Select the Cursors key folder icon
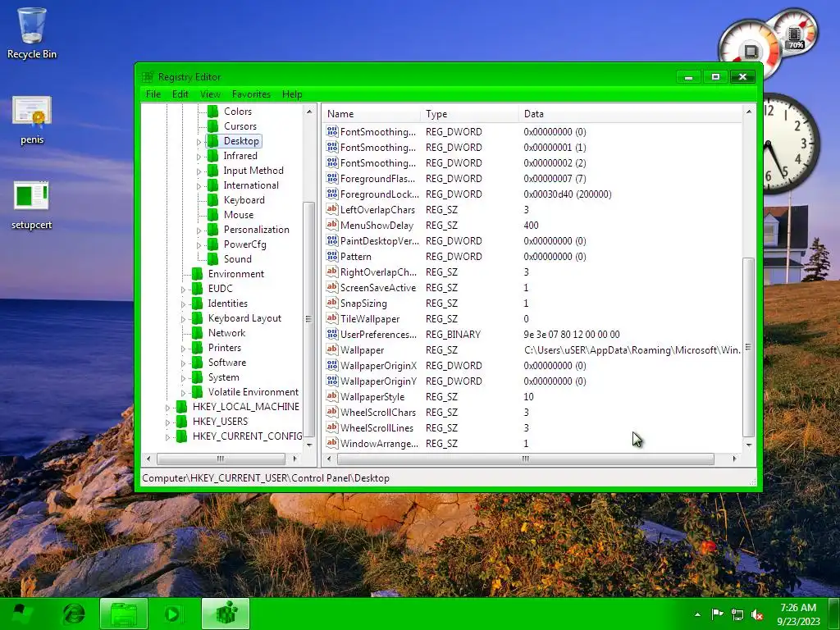840x630 pixels. pos(212,126)
